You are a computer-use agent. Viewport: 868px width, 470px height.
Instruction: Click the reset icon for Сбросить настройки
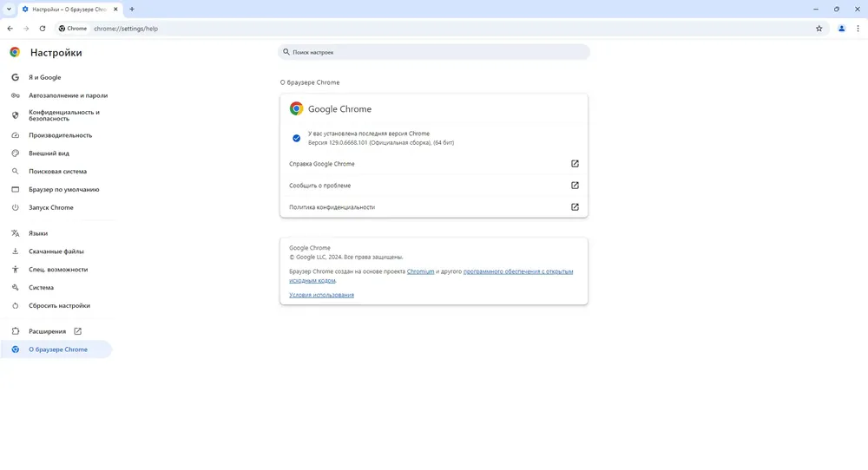tap(15, 305)
